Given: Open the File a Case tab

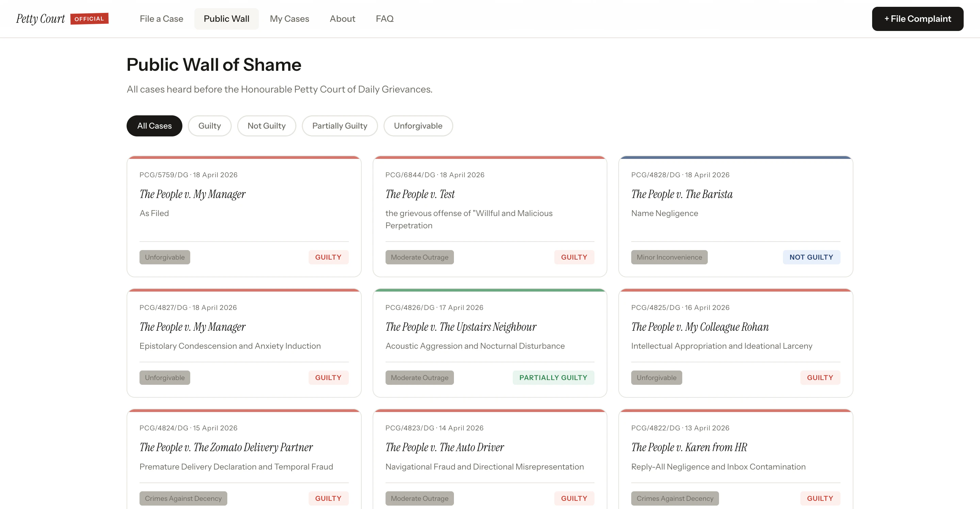Looking at the screenshot, I should tap(161, 19).
